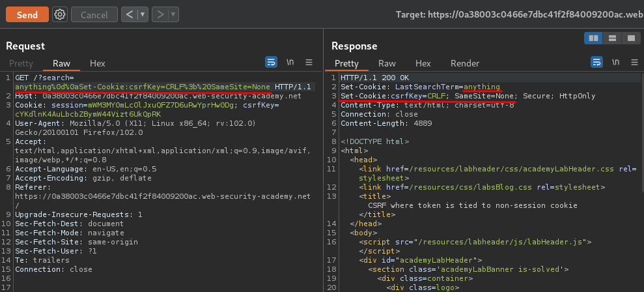
Task: Open Response panel options menu
Action: tap(634, 63)
